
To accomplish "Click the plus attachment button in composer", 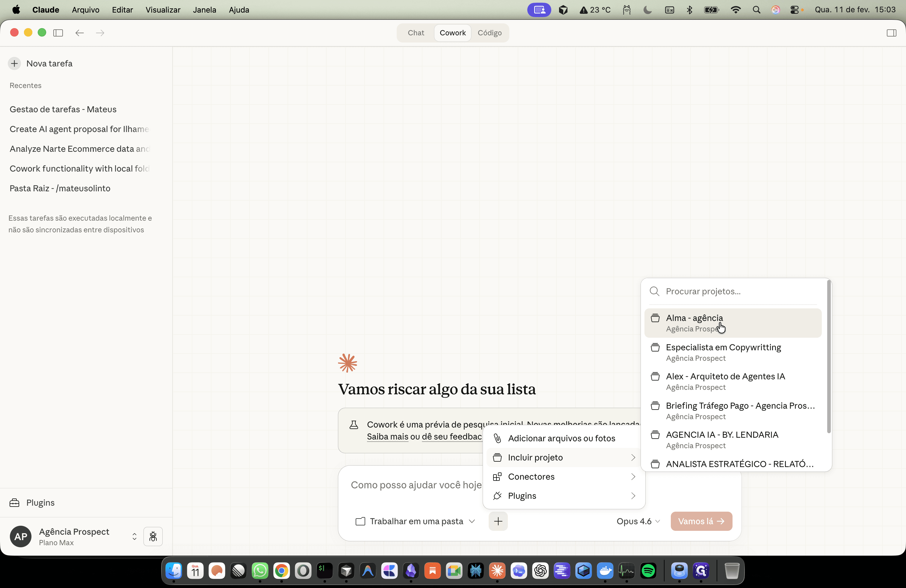I will coord(498,521).
